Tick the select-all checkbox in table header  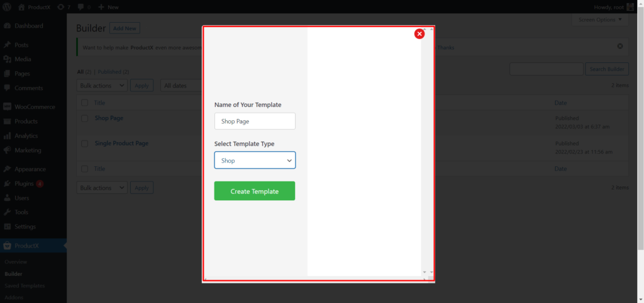click(x=85, y=103)
